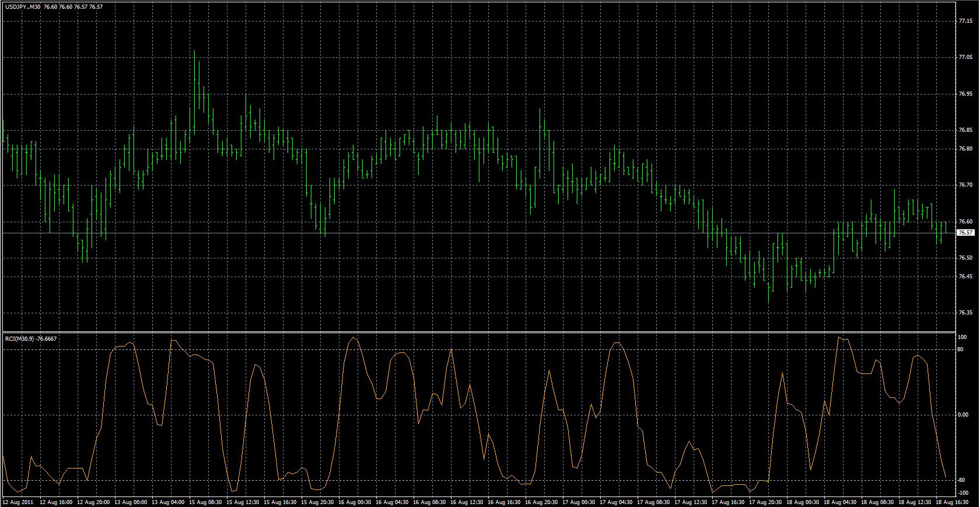Click the 77.05 price scale label
The height and width of the screenshot is (507, 980).
coord(965,57)
